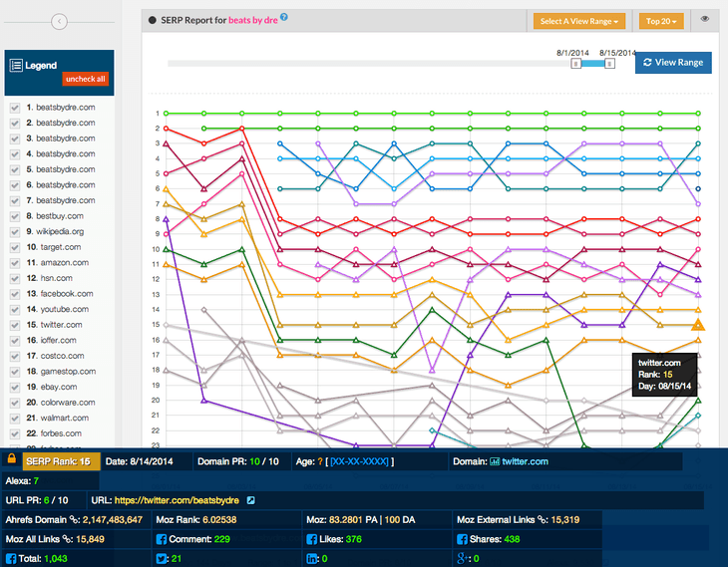728x567 pixels.
Task: Click the lock icon in the details panel
Action: (x=11, y=460)
